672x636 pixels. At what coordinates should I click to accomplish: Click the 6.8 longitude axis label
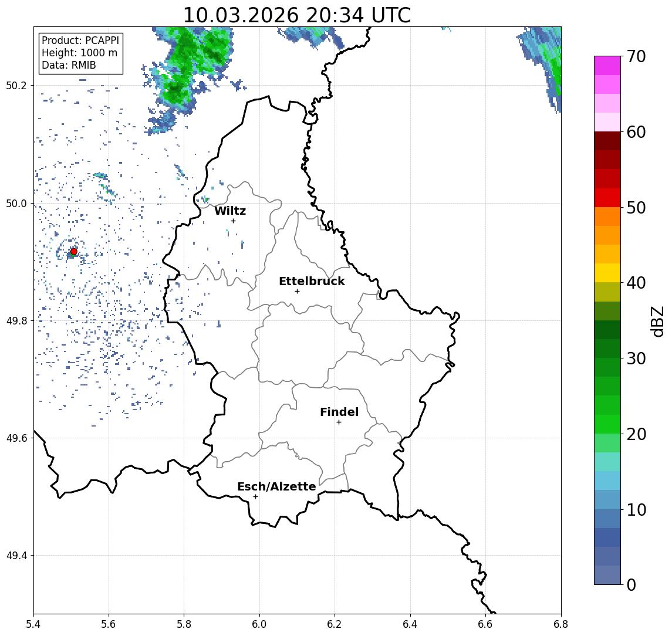click(560, 624)
